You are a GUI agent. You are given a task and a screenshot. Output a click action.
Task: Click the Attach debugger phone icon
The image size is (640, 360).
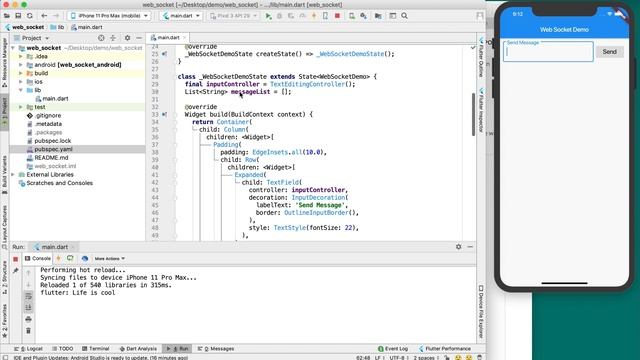click(325, 16)
